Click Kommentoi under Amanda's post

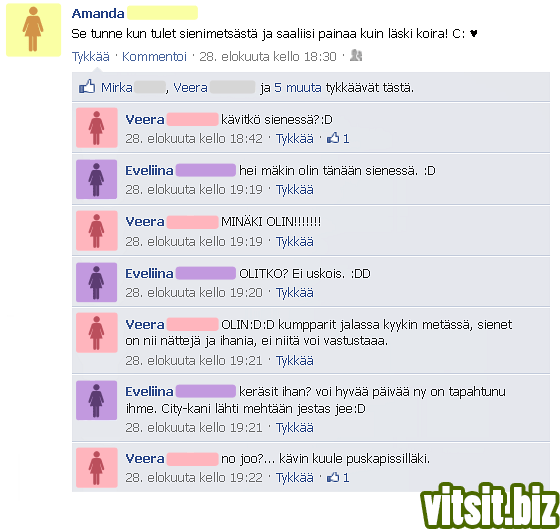[x=154, y=57]
